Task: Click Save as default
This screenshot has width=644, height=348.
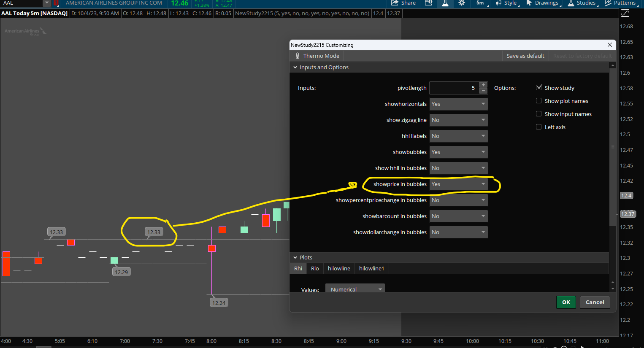Action: tap(525, 56)
